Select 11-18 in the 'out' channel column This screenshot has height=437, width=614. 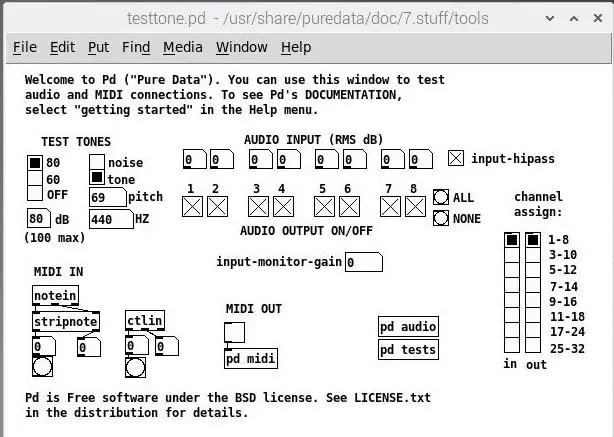point(533,315)
